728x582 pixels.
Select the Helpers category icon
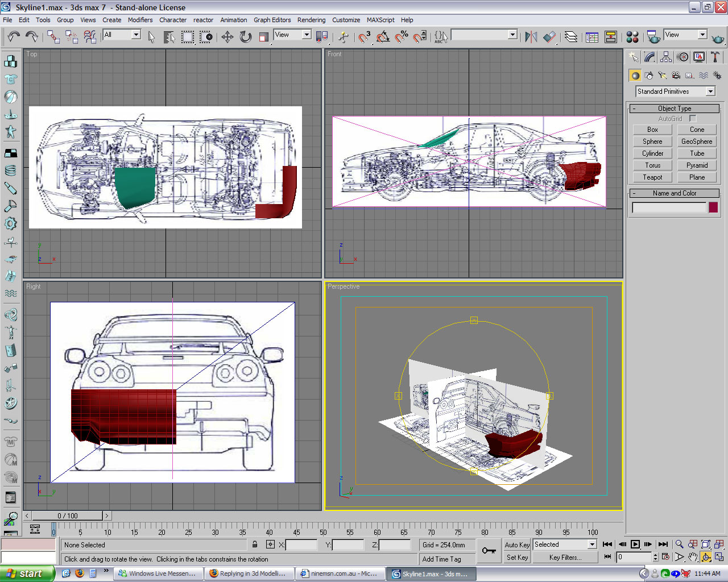[x=690, y=75]
